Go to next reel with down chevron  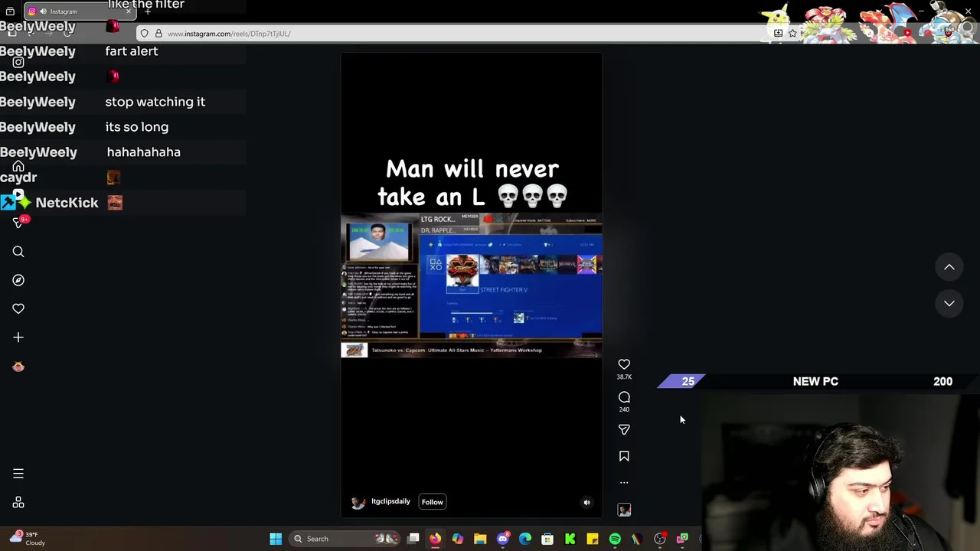click(x=949, y=304)
